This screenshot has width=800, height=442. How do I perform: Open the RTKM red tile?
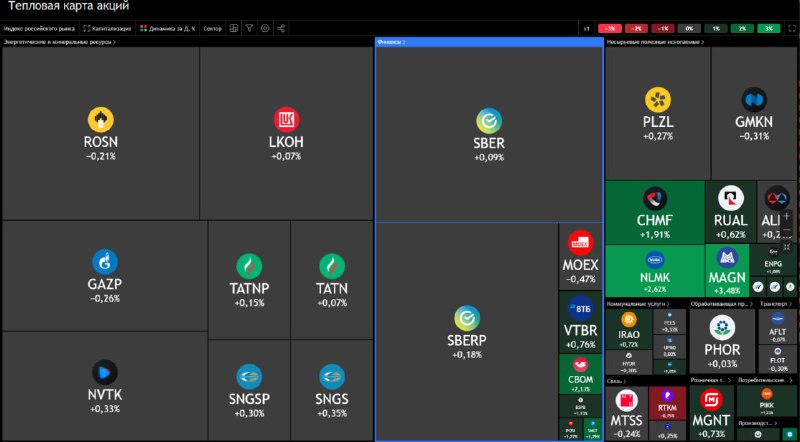667,403
